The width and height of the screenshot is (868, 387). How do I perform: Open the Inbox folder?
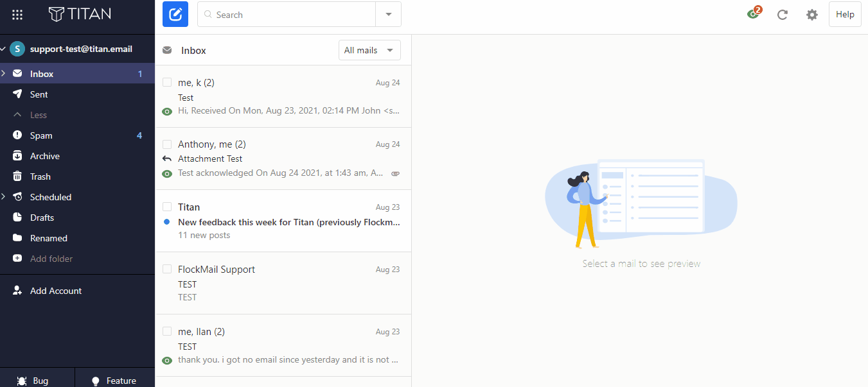coord(77,74)
